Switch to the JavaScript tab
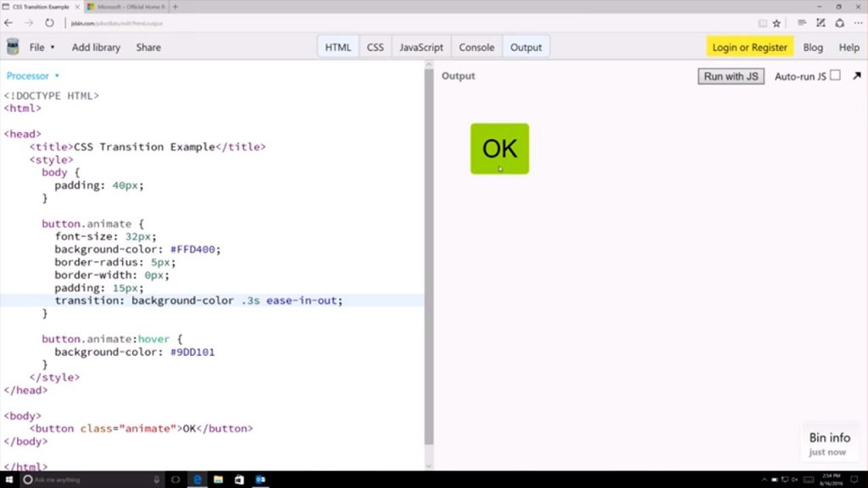868x488 pixels. [420, 47]
